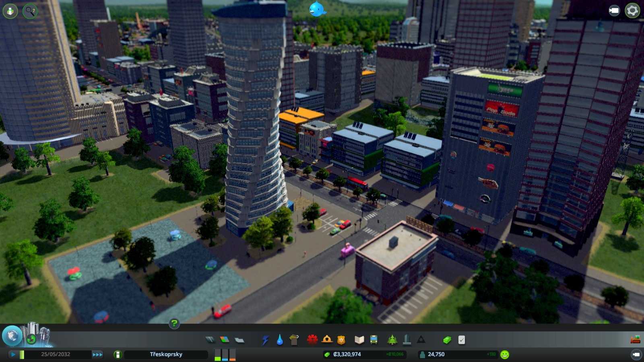This screenshot has height=362, width=644.
Task: Open the Education buildings menu
Action: 359,340
